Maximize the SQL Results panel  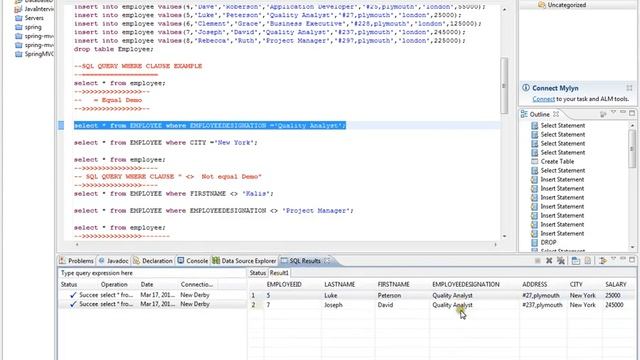click(632, 260)
